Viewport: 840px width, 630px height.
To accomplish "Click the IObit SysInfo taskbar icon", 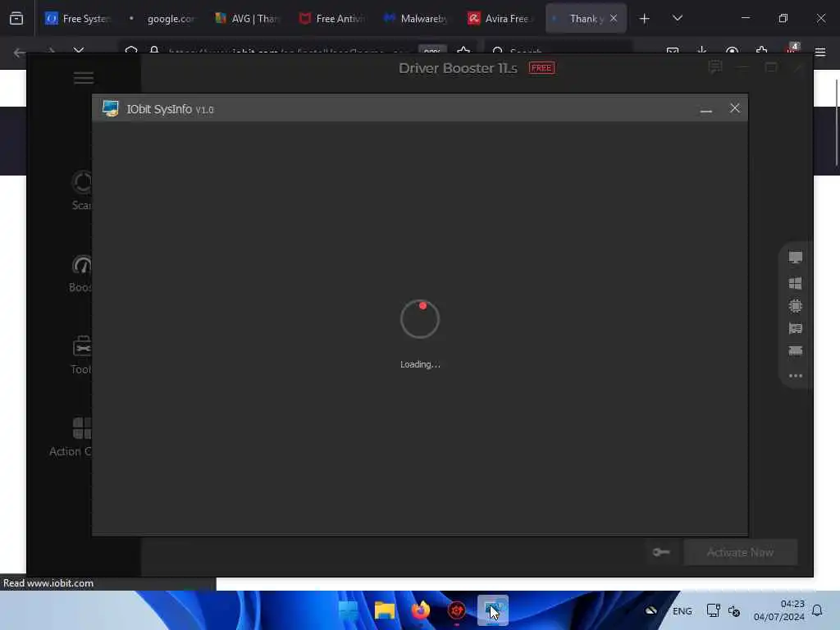I will (493, 610).
